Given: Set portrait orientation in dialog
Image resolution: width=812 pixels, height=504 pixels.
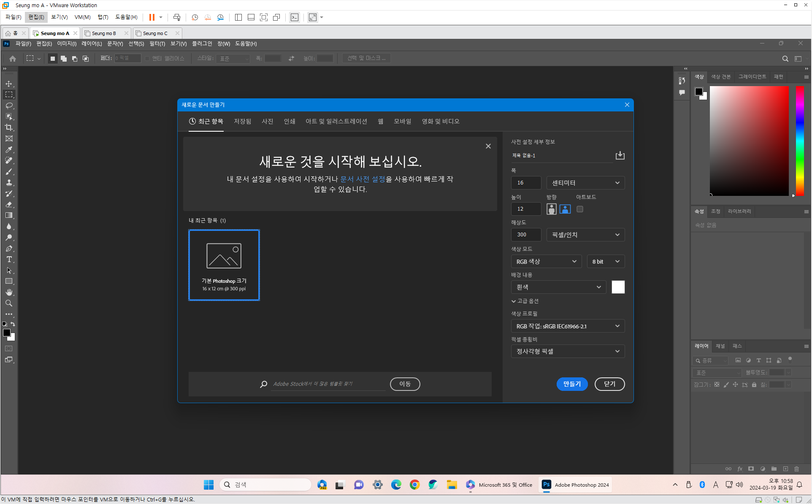Looking at the screenshot, I should [551, 209].
